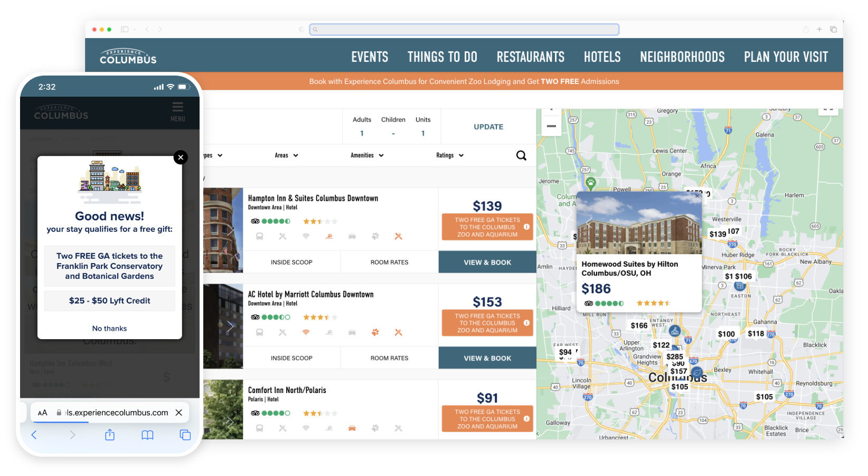
Task: Click Comfort Inn parking car icon
Action: (x=352, y=428)
